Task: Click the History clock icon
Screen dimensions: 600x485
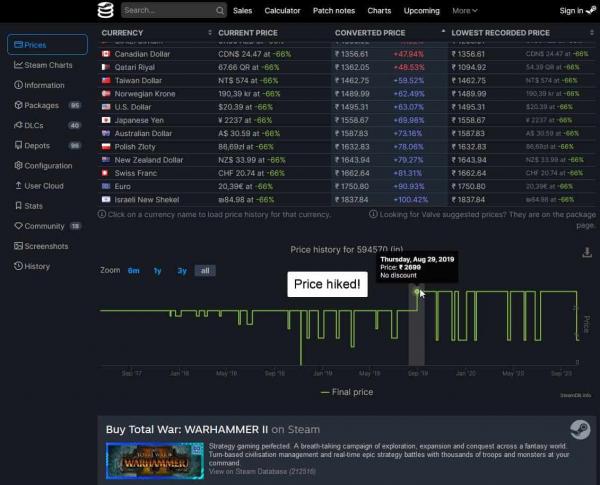Action: pos(18,266)
